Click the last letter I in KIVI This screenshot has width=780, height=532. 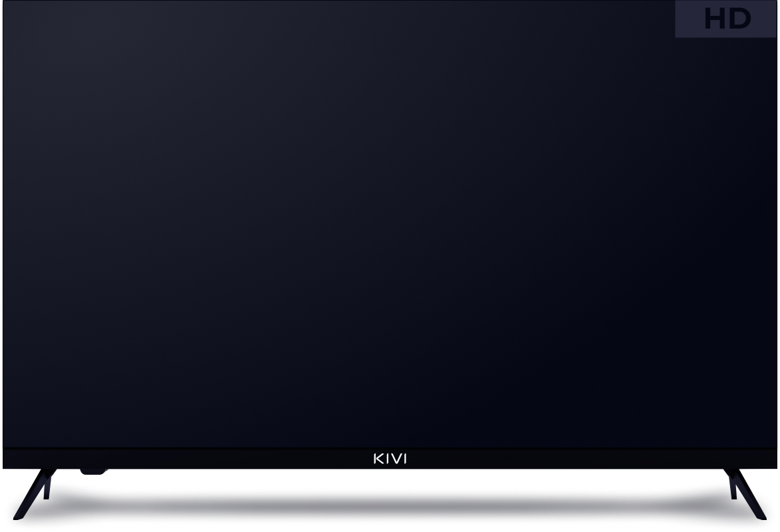pyautogui.click(x=404, y=459)
